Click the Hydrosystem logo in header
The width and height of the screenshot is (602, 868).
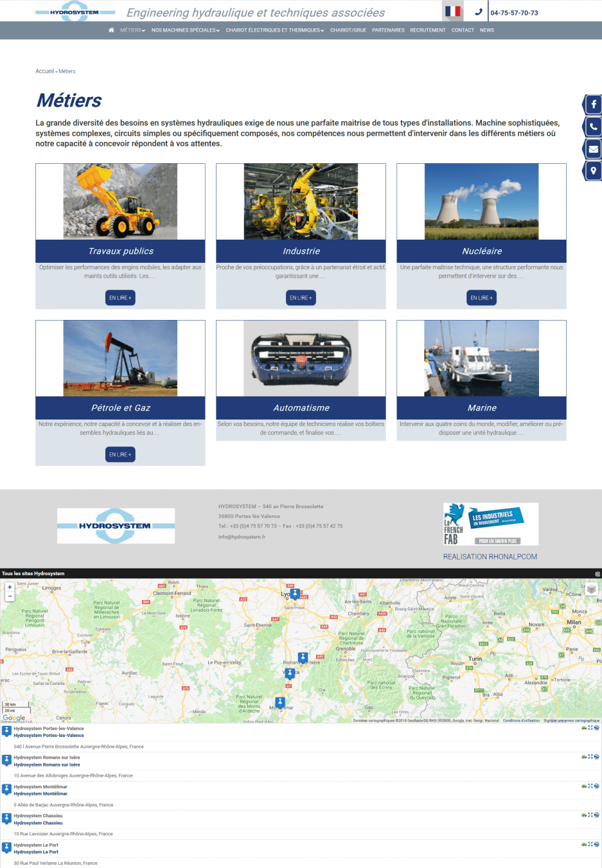(75, 12)
